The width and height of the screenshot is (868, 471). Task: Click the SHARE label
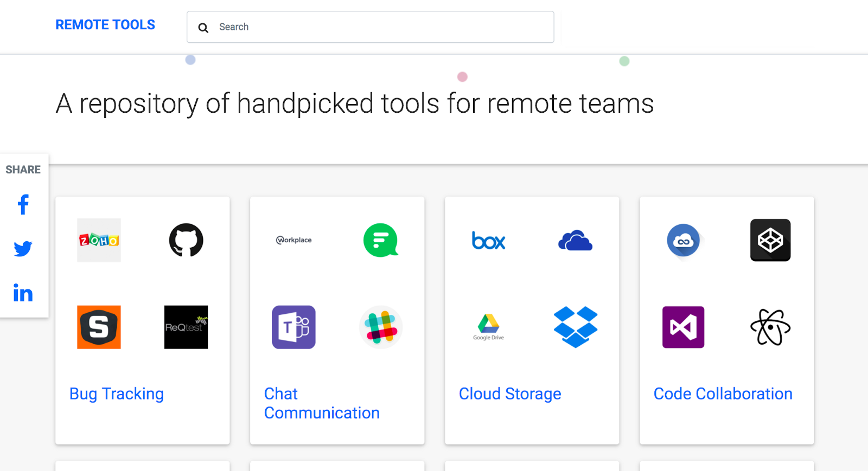[23, 170]
